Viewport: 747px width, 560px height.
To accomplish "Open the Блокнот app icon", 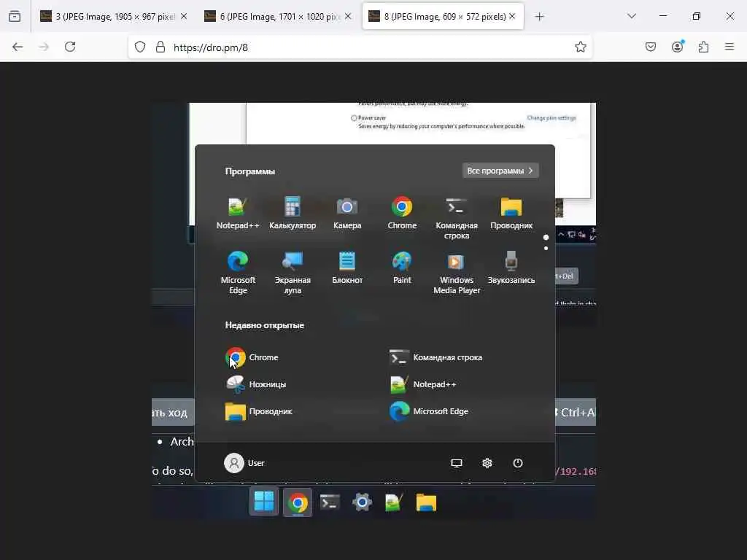I will click(347, 267).
